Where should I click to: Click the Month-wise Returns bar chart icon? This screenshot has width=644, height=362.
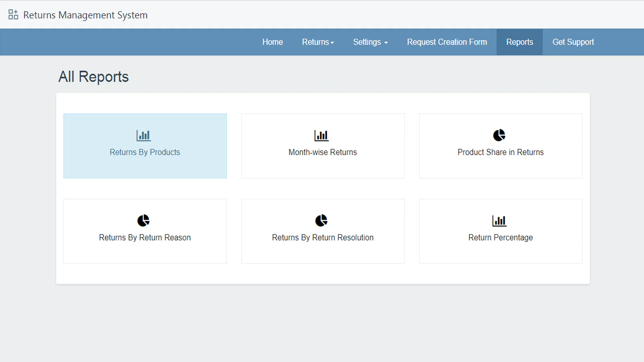pyautogui.click(x=321, y=136)
